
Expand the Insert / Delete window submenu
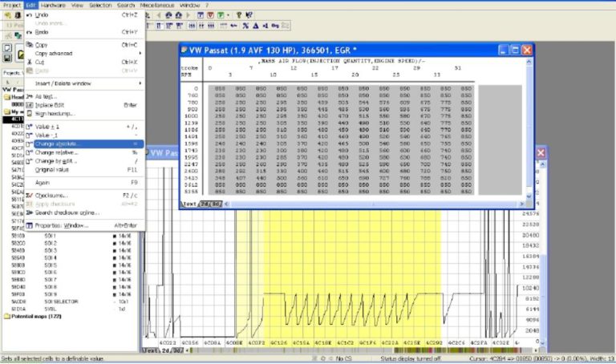click(84, 83)
